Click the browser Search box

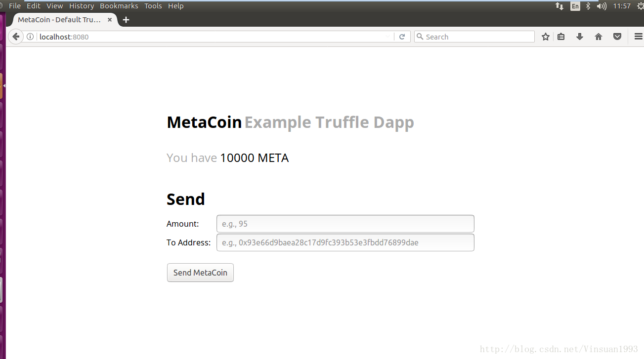pyautogui.click(x=474, y=37)
